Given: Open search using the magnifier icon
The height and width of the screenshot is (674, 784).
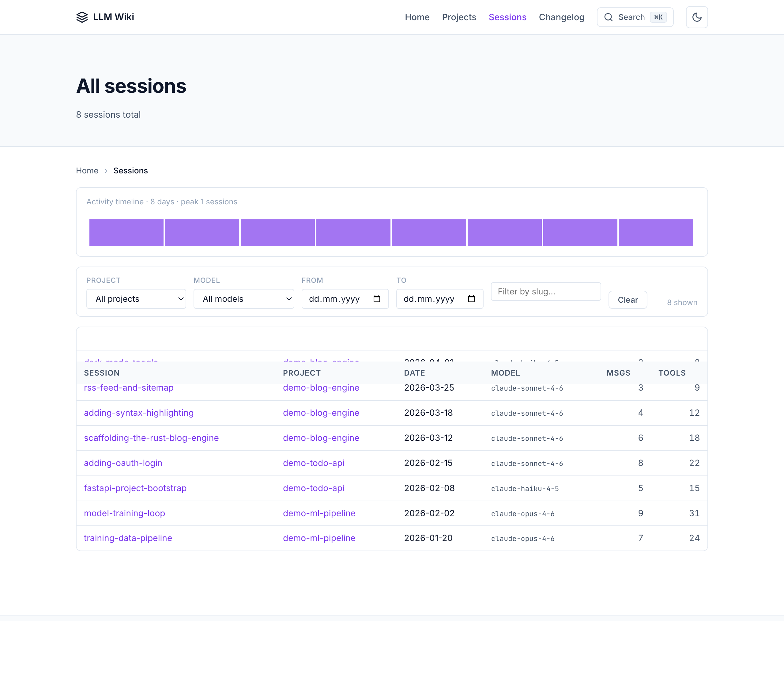Looking at the screenshot, I should pyautogui.click(x=608, y=17).
